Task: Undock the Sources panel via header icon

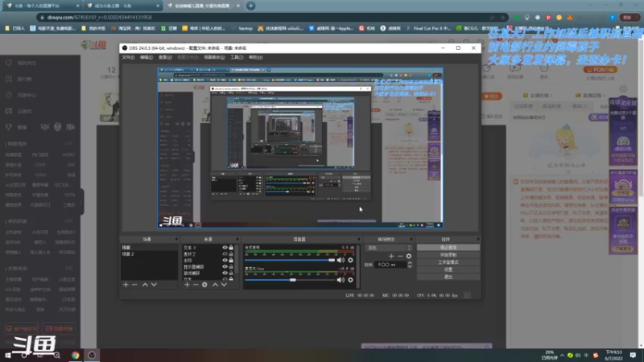Action: tap(237, 239)
